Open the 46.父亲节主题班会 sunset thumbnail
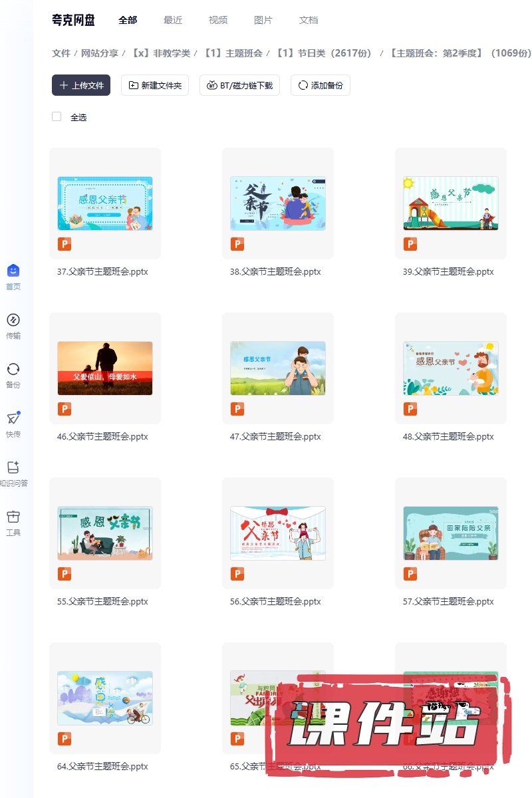This screenshot has height=798, width=532. point(105,368)
